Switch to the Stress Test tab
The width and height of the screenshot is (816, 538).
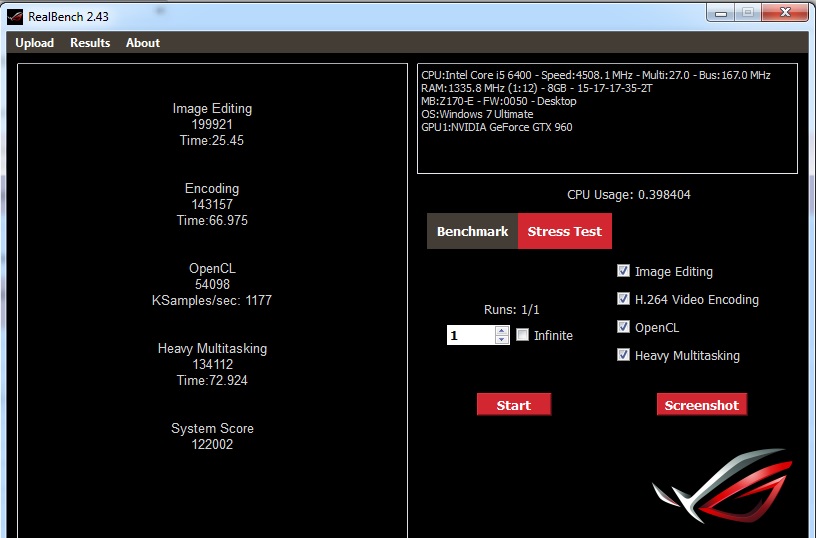[565, 231]
